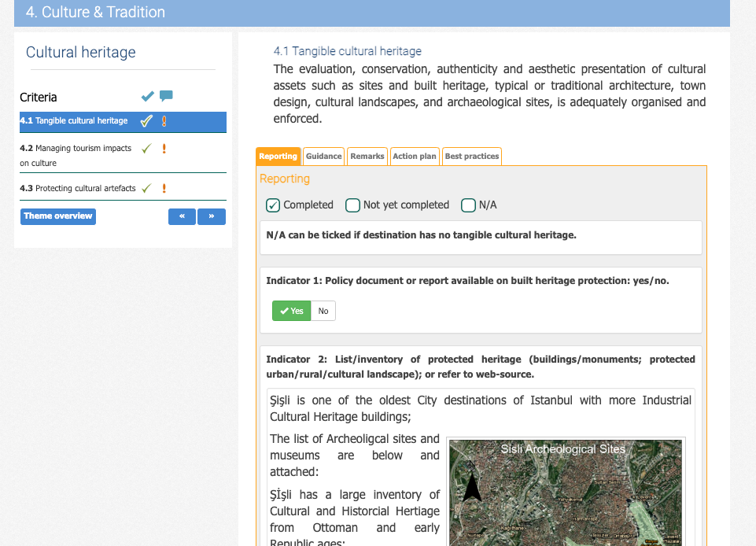Mark the criterion as N/A
The width and height of the screenshot is (756, 546).
pos(468,205)
